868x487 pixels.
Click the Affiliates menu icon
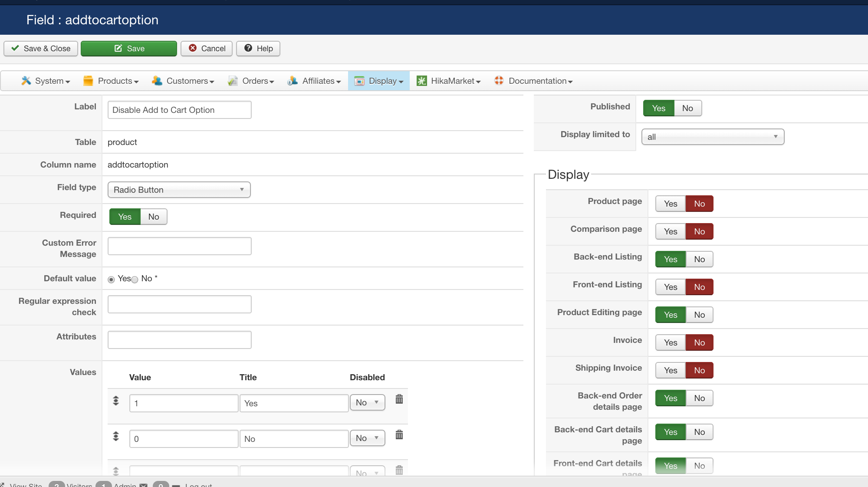(293, 81)
